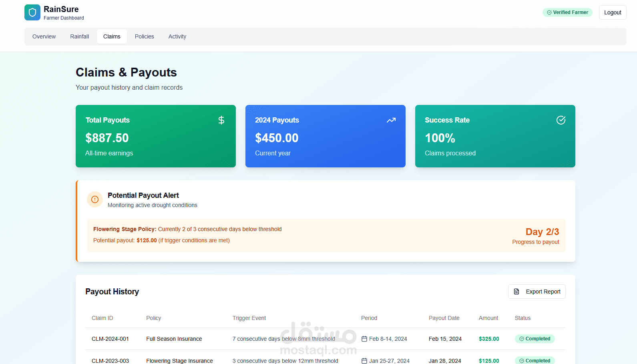Click the Claims & Payouts heading
Viewport: 637px width, 364px height.
[x=126, y=72]
